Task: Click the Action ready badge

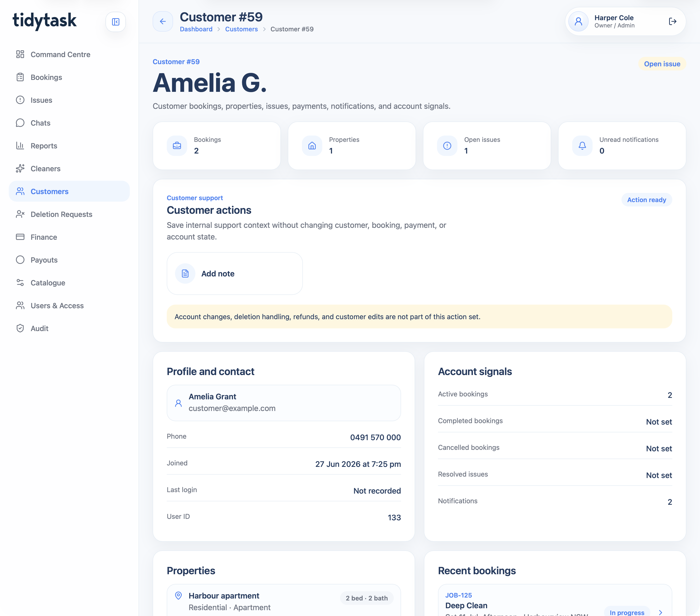Action: (647, 200)
